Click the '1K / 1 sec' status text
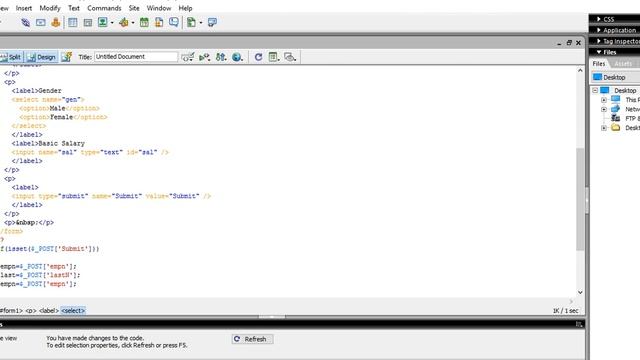The image size is (640, 360). coord(565,311)
